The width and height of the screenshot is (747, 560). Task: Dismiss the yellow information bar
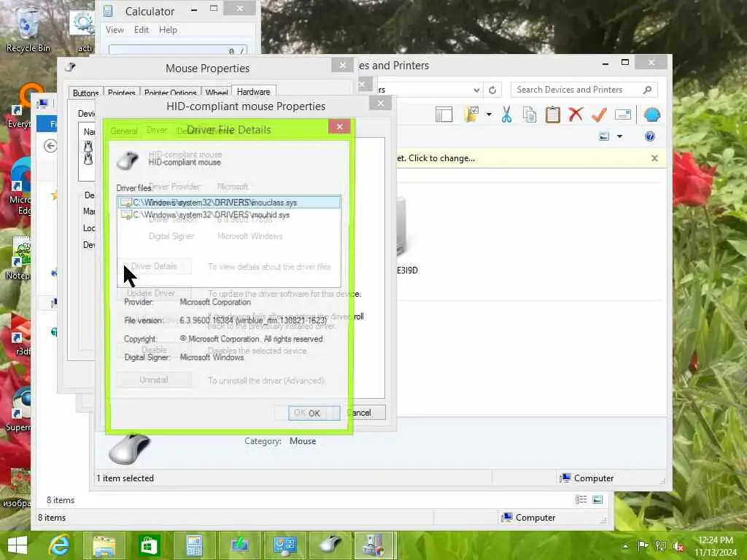[654, 158]
